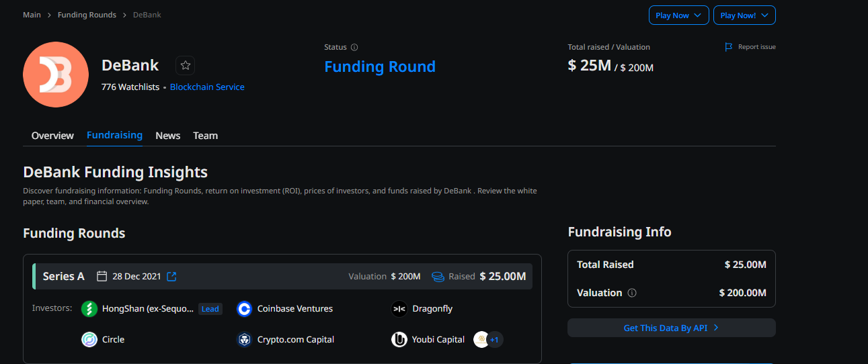Click the Status info icon

[x=354, y=48]
